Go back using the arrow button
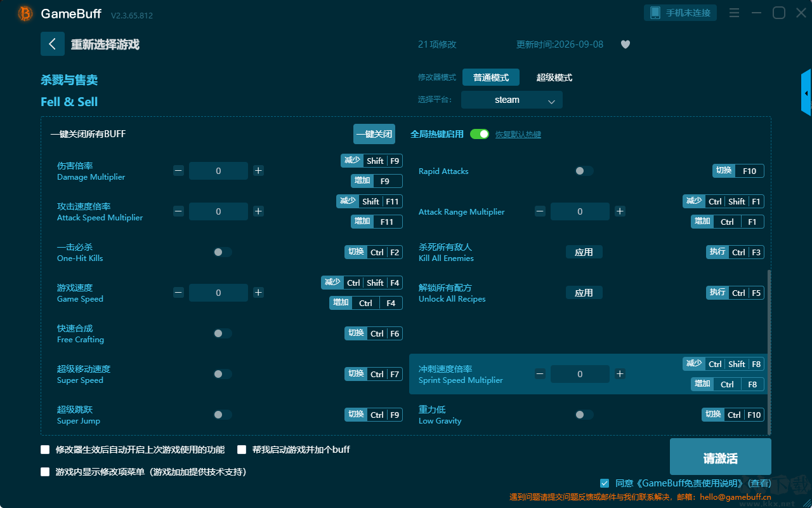812x508 pixels. [x=53, y=44]
